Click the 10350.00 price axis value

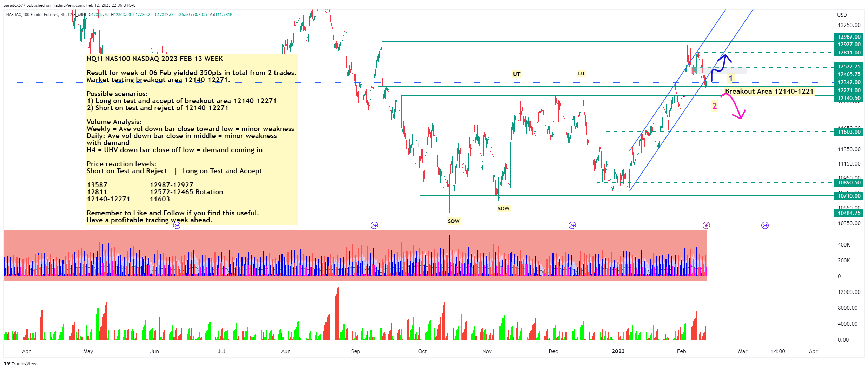[849, 223]
